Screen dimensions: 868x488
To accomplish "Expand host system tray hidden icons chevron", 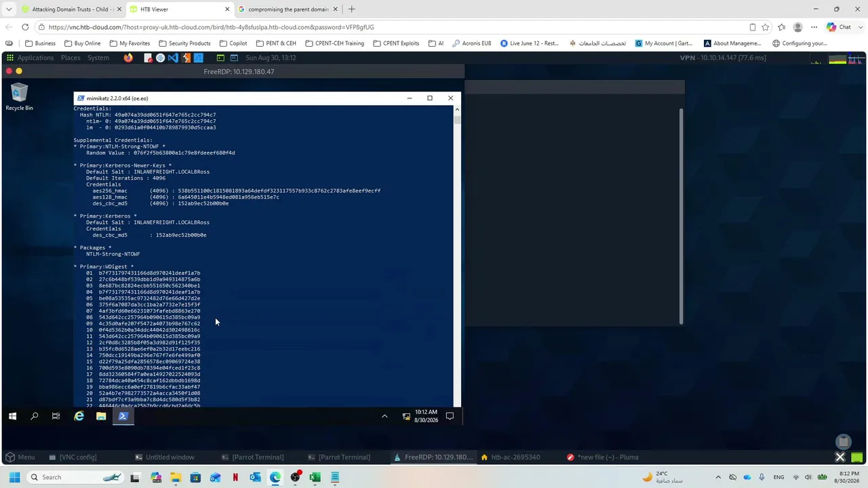I will coord(718,477).
